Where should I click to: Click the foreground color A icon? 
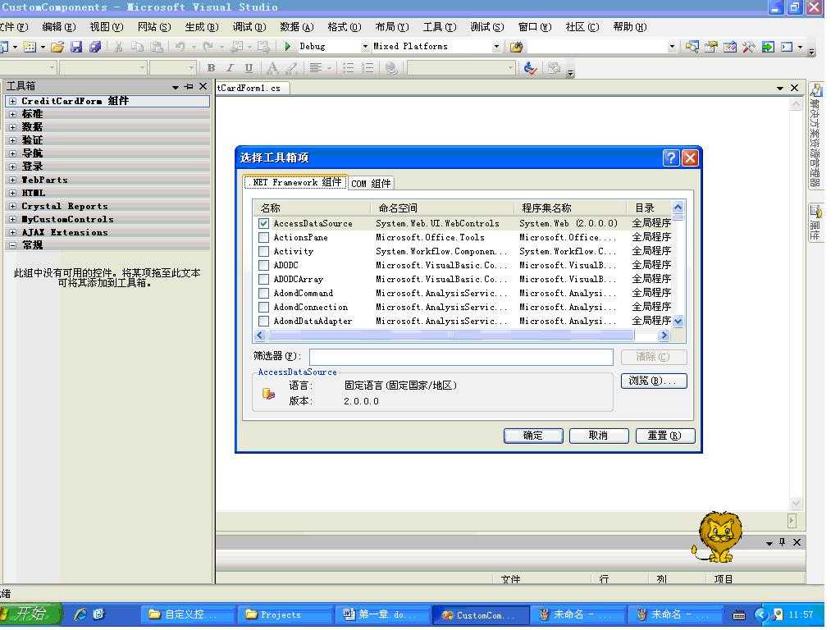tap(272, 68)
